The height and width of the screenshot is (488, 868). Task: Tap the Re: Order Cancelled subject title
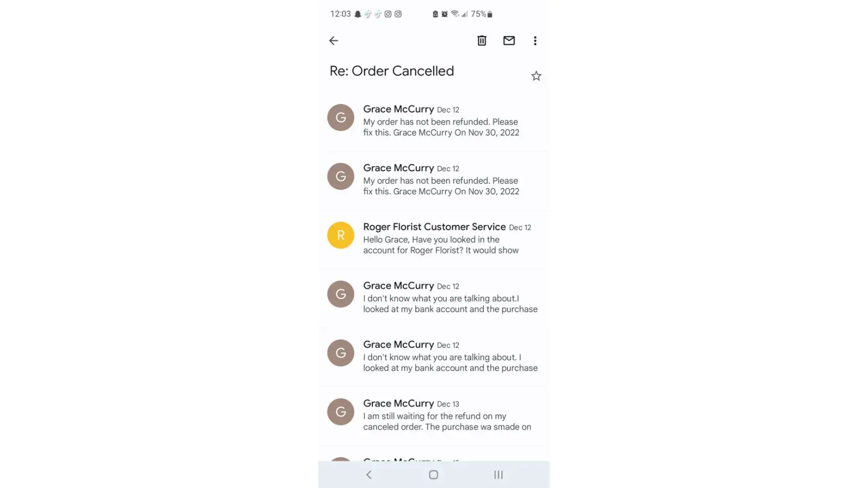[x=392, y=71]
